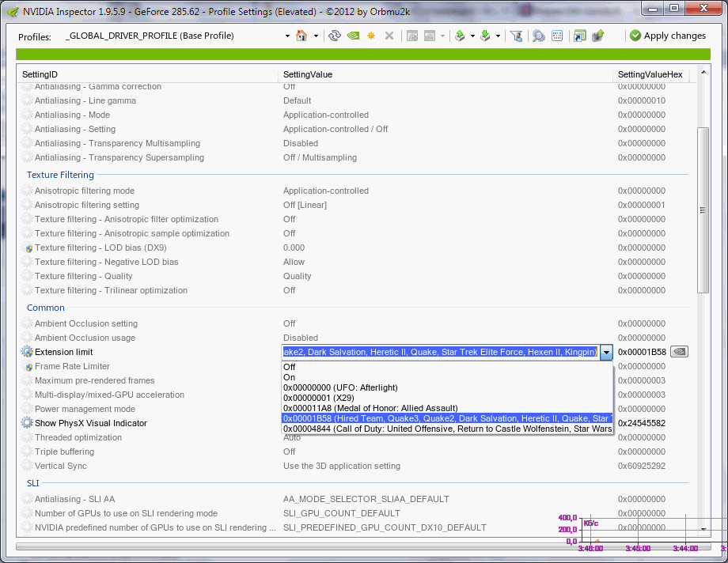728x563 pixels.
Task: Select 0x000011A8 (Medal of Honor) option
Action: click(447, 408)
